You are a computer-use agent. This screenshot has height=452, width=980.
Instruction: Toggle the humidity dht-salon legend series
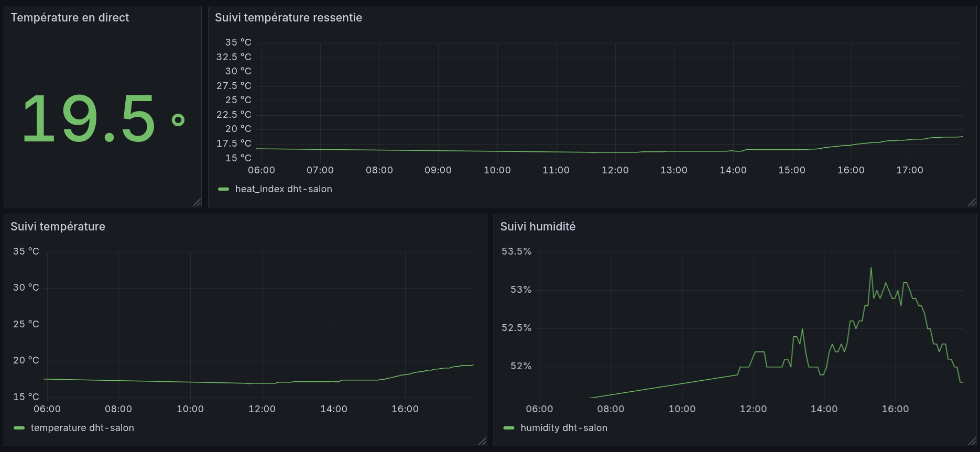click(564, 428)
